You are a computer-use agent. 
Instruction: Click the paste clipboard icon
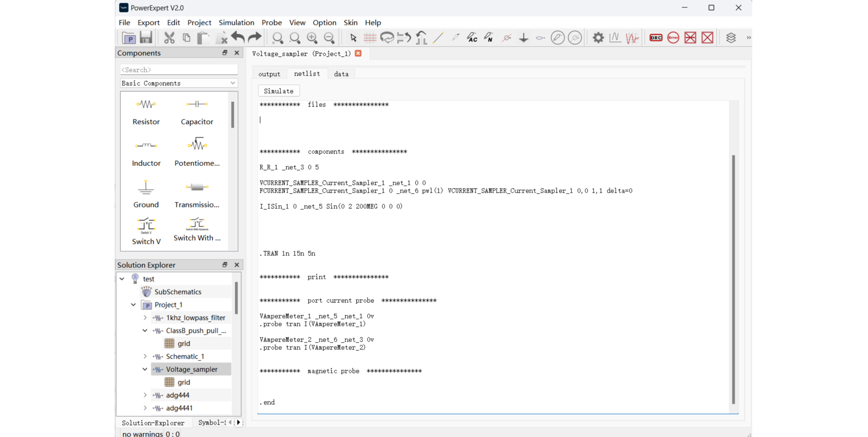pyautogui.click(x=203, y=38)
